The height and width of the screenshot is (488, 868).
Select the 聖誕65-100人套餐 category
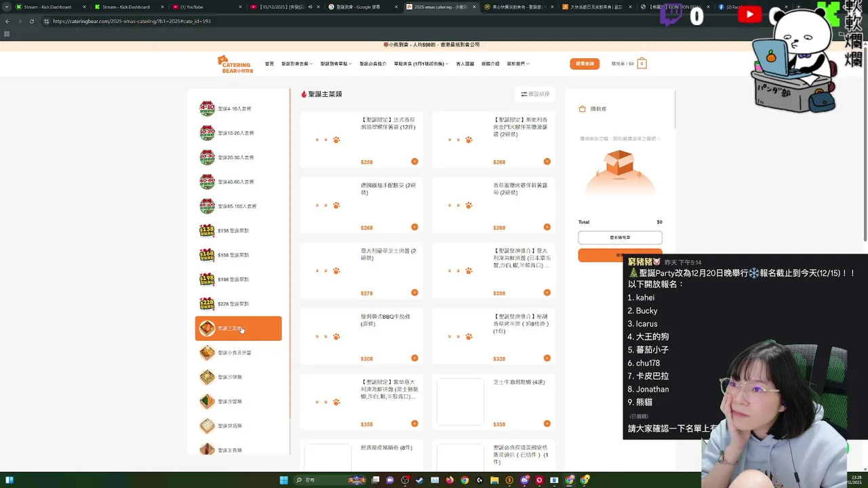tap(238, 206)
